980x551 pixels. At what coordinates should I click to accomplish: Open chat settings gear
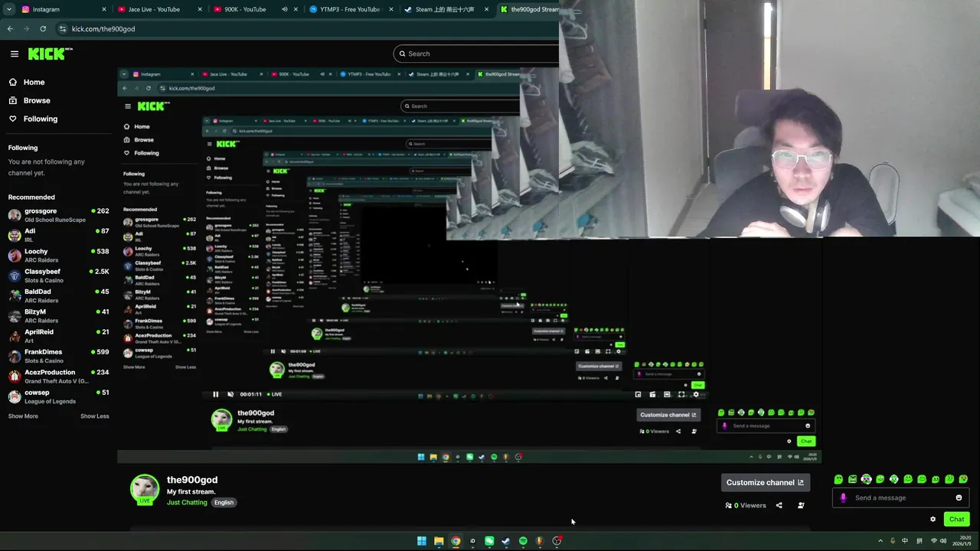933,519
